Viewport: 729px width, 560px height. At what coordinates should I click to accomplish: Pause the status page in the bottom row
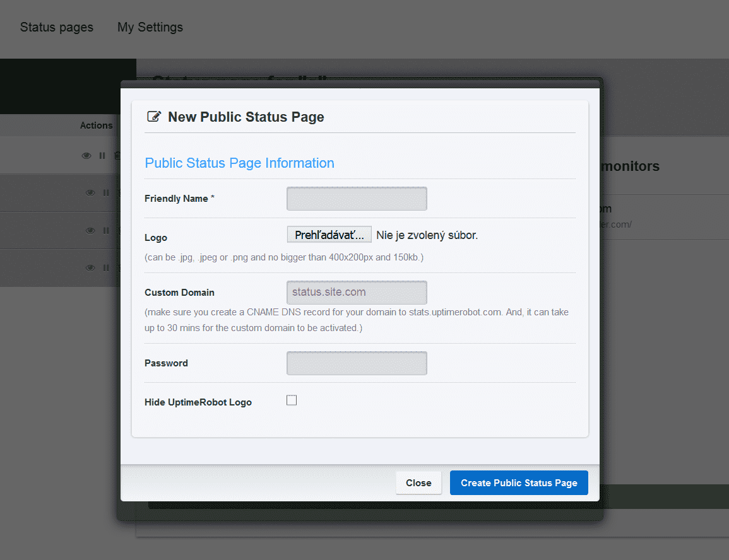click(106, 267)
